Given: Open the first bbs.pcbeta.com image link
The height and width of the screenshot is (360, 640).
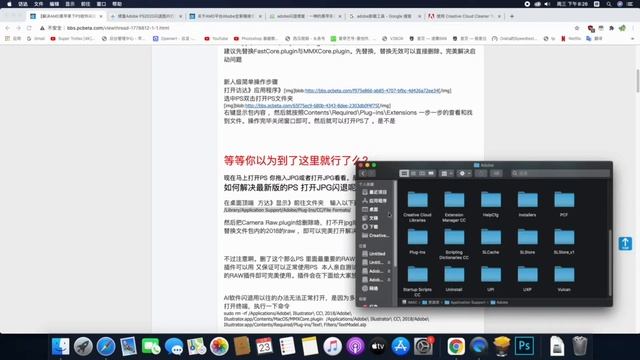Looking at the screenshot, I should tap(372, 91).
